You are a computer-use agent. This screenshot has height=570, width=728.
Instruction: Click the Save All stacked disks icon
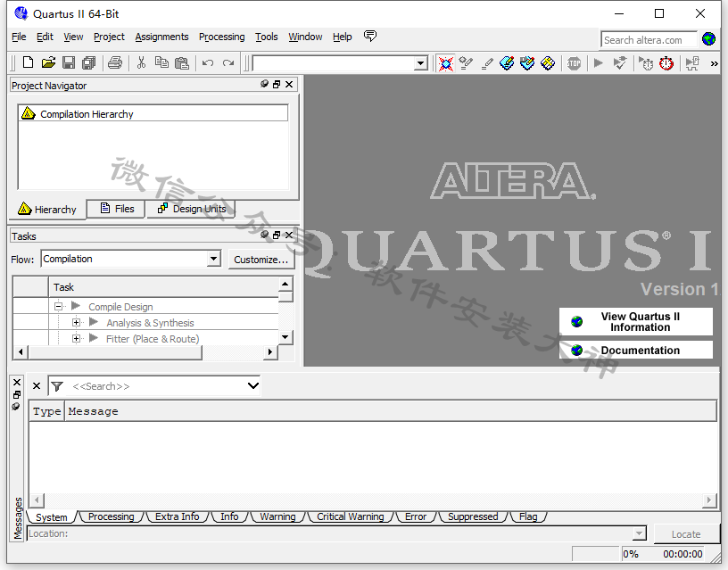[x=88, y=62]
